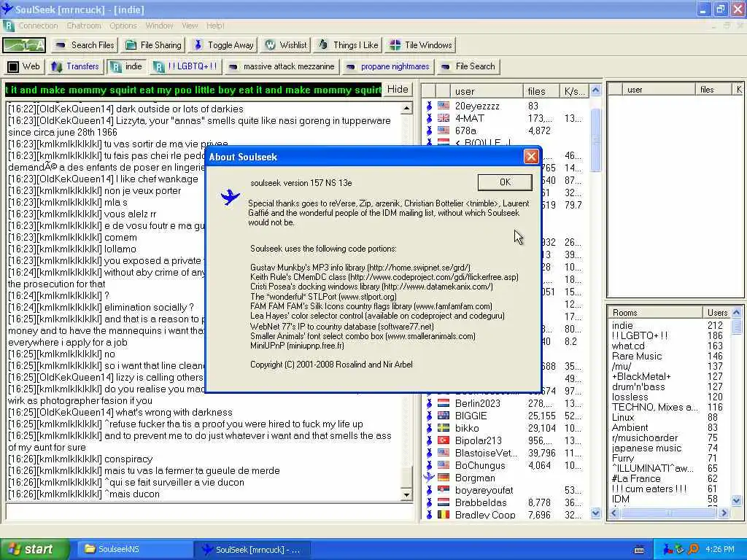The image size is (747, 560).
Task: Open the Windows start menu
Action: (35, 549)
